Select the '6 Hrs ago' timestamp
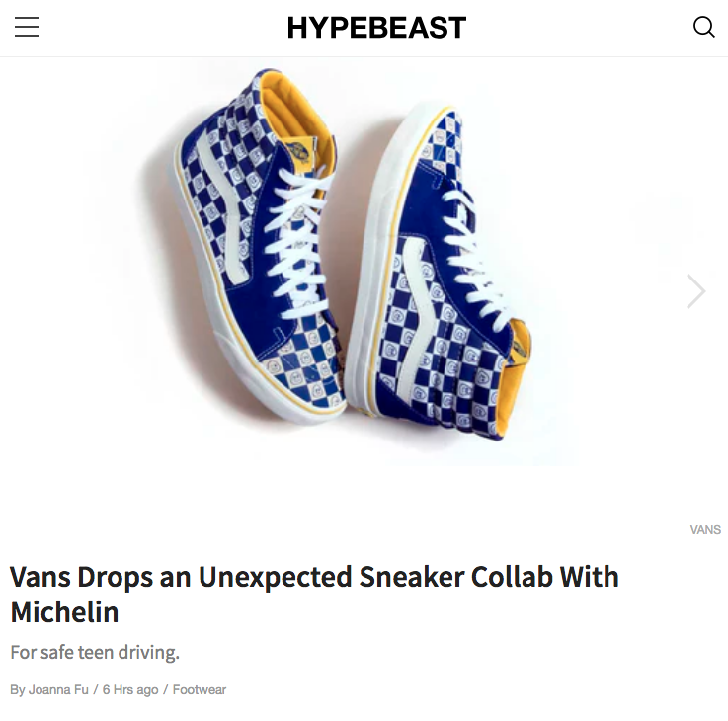 pos(130,690)
